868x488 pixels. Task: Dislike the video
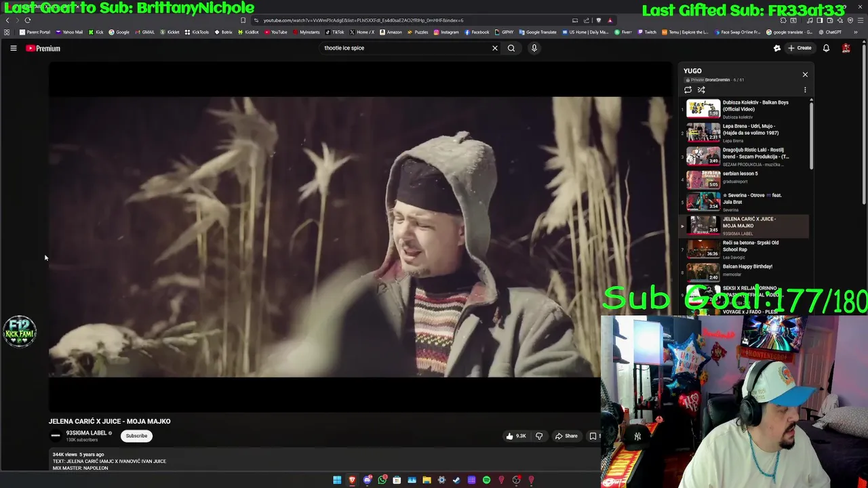coord(539,436)
